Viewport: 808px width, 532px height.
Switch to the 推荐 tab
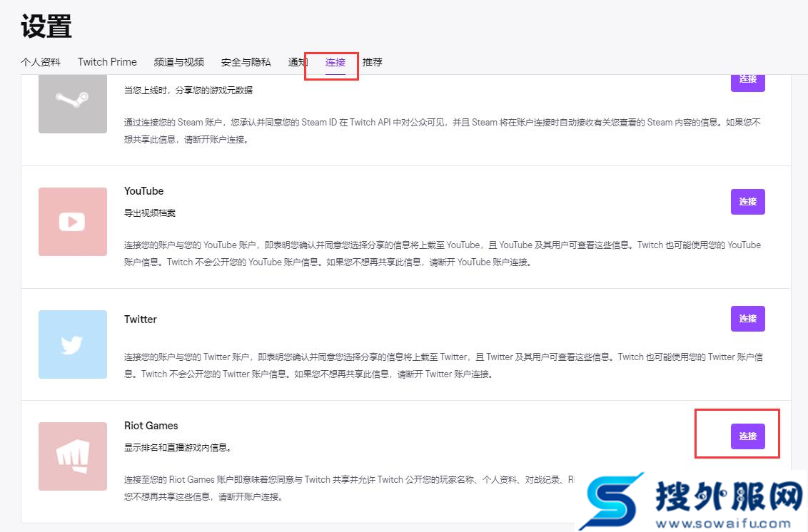coord(372,62)
